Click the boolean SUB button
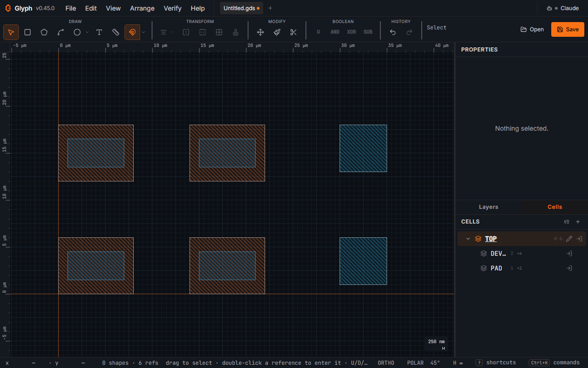The image size is (588, 368). [368, 32]
